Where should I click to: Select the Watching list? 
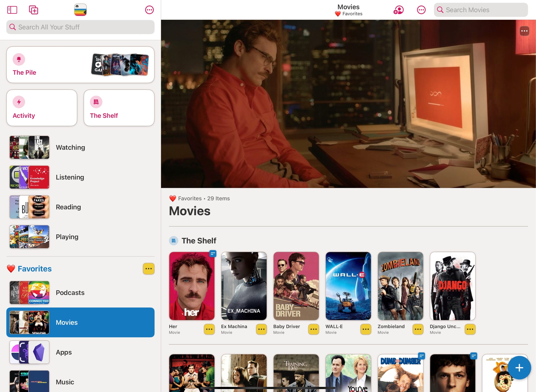click(x=80, y=147)
